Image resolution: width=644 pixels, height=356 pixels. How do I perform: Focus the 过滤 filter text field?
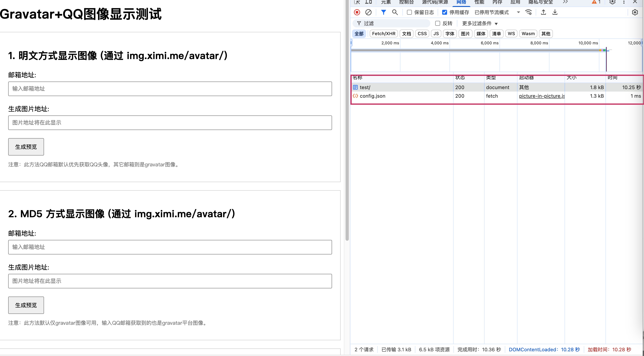[x=395, y=23]
